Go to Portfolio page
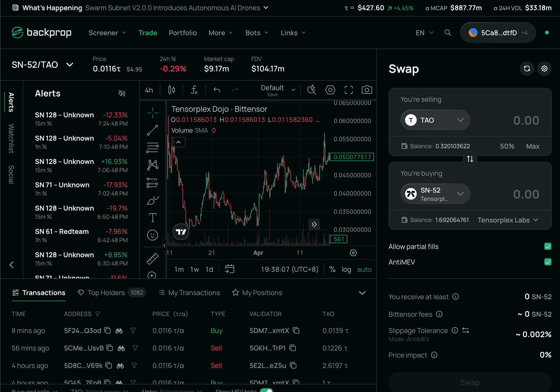Viewport: 560px width, 392px height. point(183,33)
